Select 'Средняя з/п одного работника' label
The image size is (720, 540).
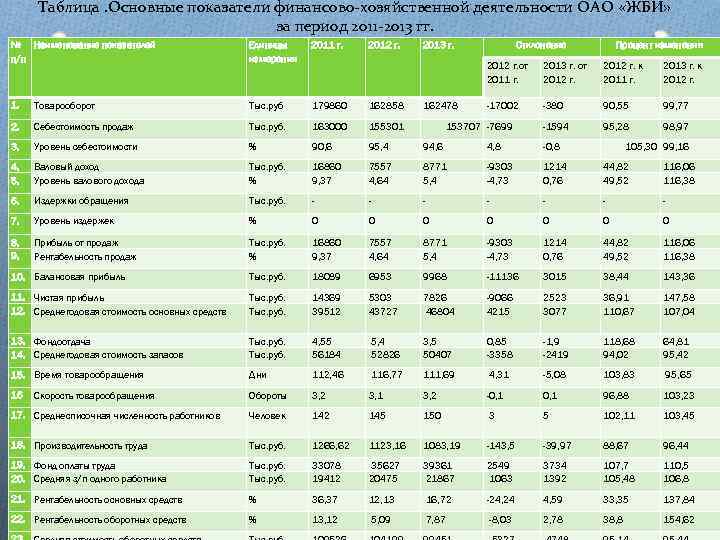click(100, 479)
